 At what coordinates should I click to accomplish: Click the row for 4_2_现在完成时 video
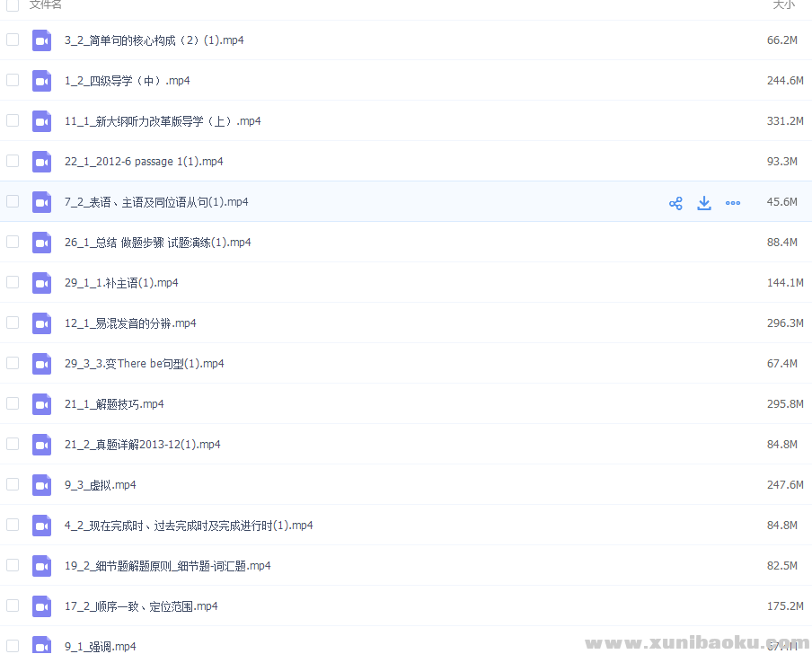click(x=189, y=526)
